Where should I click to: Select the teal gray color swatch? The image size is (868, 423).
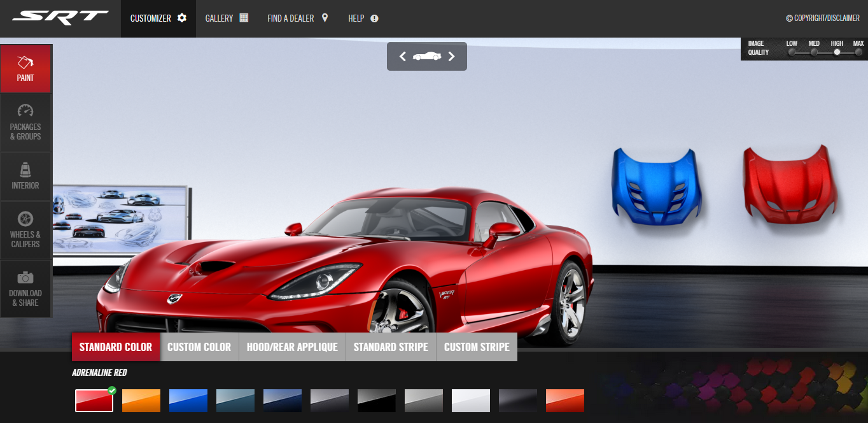click(235, 401)
